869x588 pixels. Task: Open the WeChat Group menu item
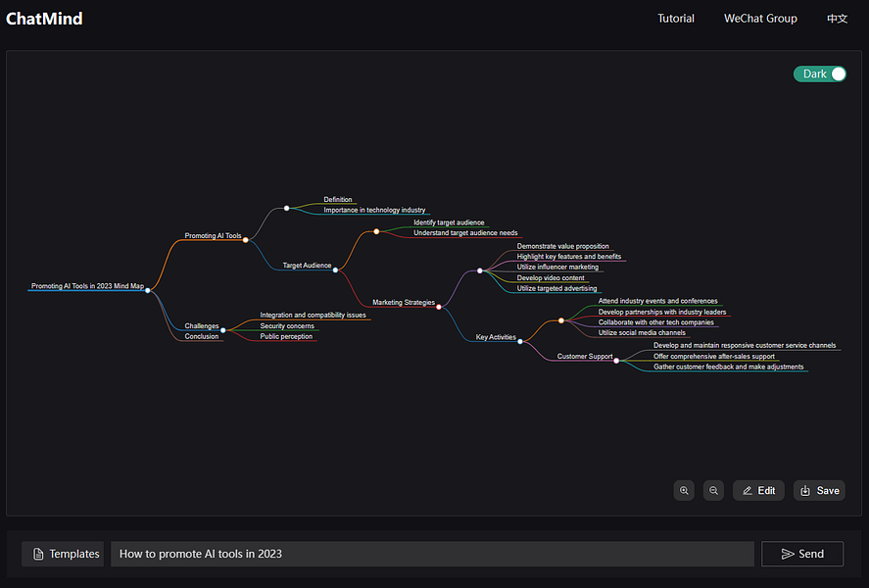click(760, 18)
